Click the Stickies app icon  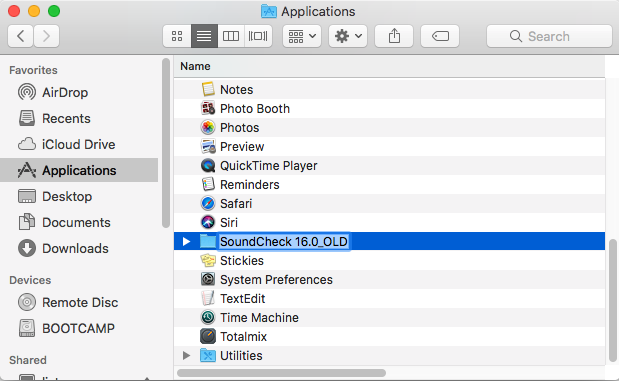[208, 260]
